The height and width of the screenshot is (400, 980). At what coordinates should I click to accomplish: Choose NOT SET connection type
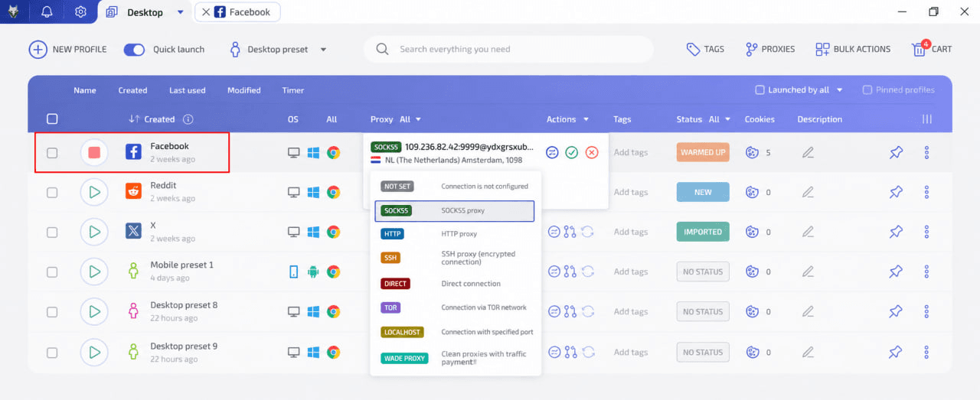click(x=455, y=186)
